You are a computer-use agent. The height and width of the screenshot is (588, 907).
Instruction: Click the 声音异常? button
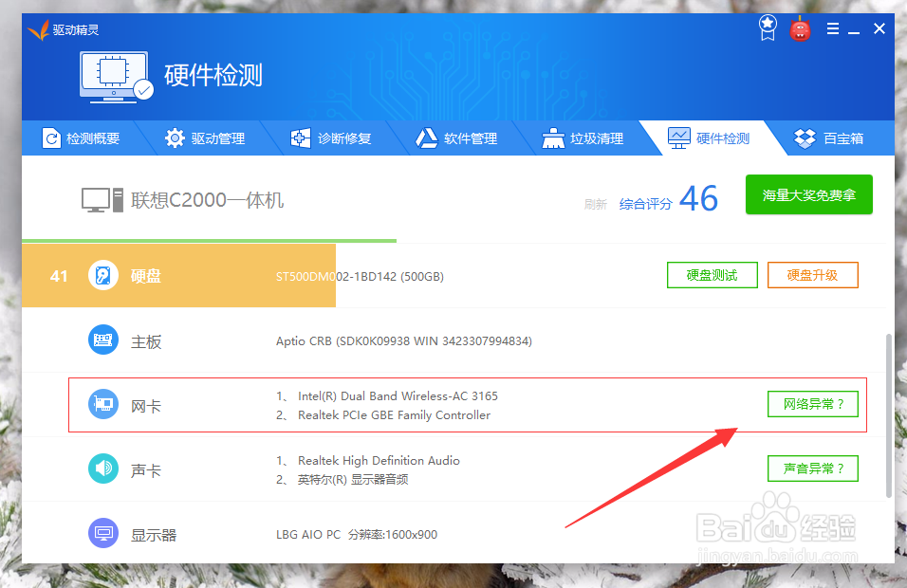click(x=812, y=468)
